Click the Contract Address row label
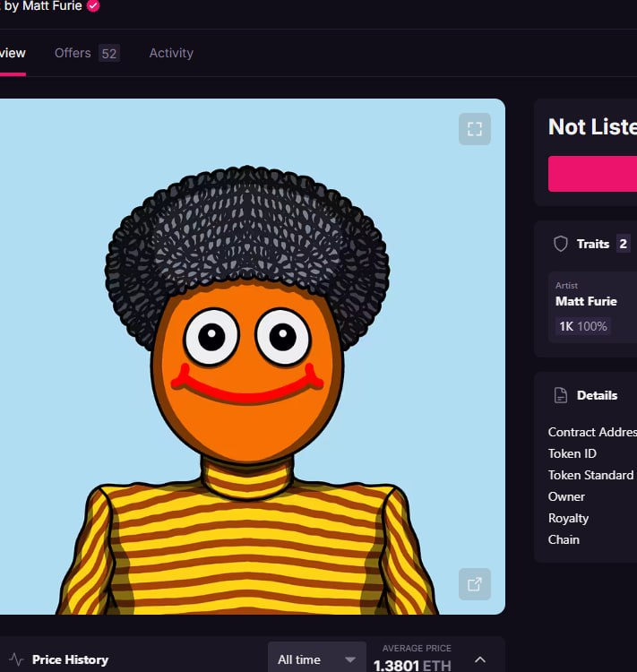This screenshot has width=637, height=672. coord(592,432)
